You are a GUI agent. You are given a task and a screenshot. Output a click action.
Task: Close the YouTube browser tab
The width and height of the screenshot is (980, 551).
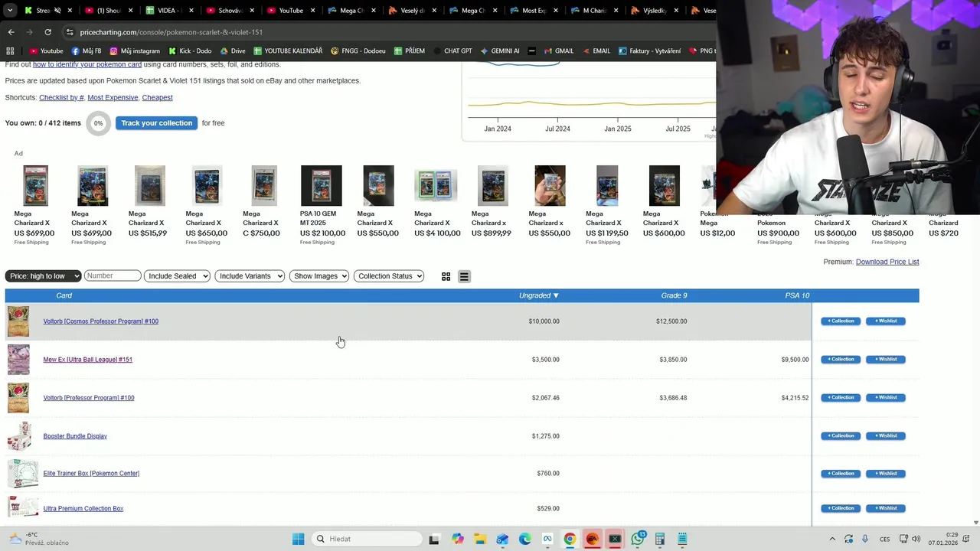tap(312, 11)
